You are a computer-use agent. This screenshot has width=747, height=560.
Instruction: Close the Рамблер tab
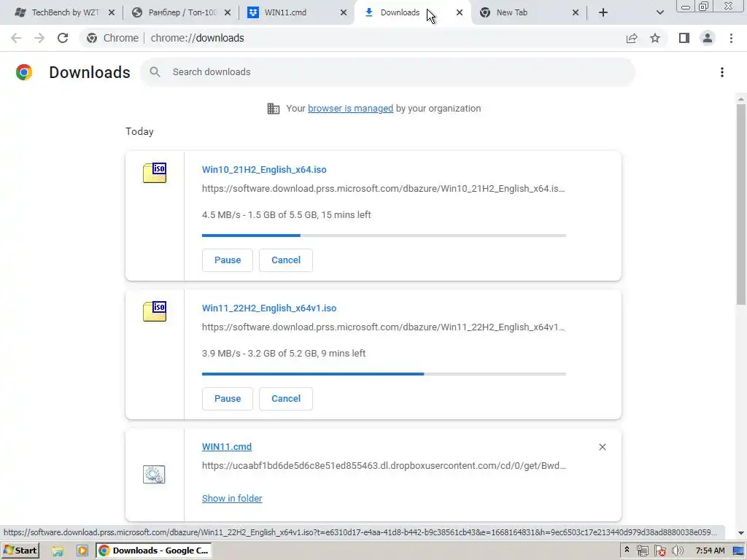point(228,12)
